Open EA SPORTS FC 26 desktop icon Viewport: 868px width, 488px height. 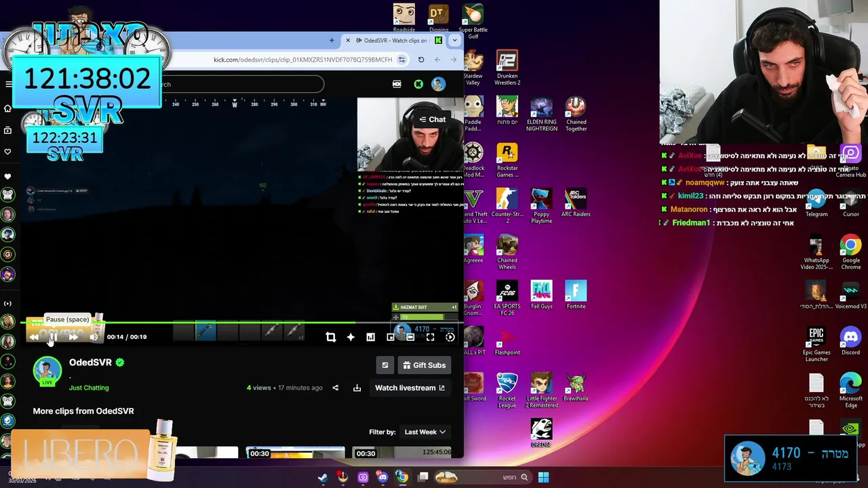pyautogui.click(x=507, y=299)
